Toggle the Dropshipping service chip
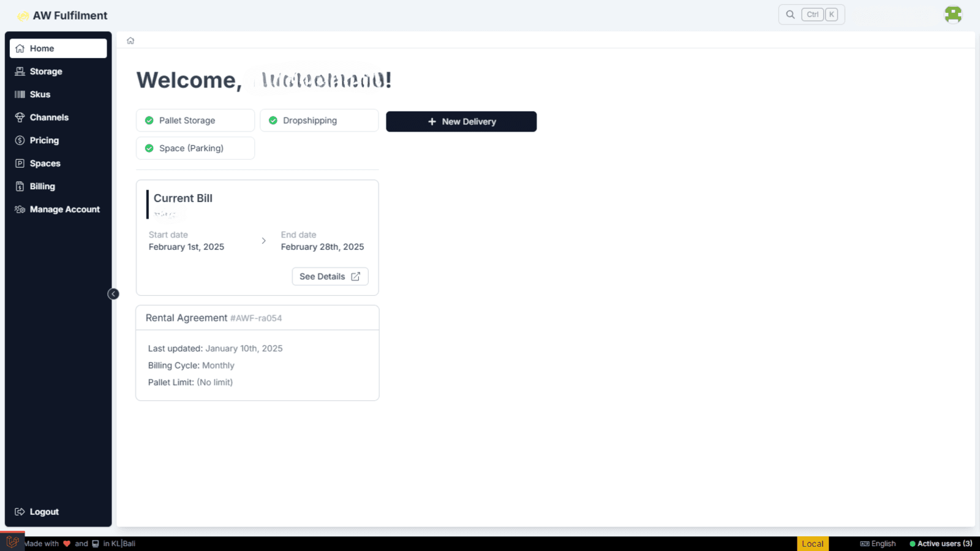The width and height of the screenshot is (980, 551). pyautogui.click(x=319, y=121)
